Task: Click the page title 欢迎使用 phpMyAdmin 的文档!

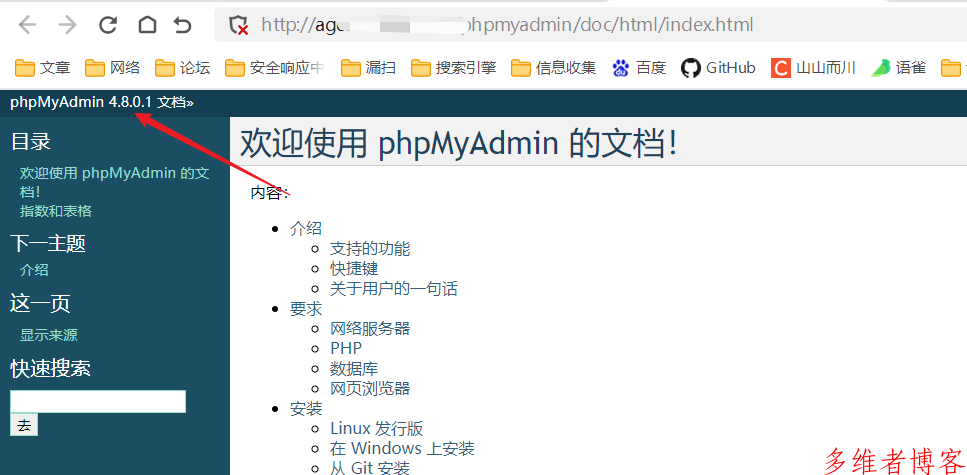Action: 458,143
